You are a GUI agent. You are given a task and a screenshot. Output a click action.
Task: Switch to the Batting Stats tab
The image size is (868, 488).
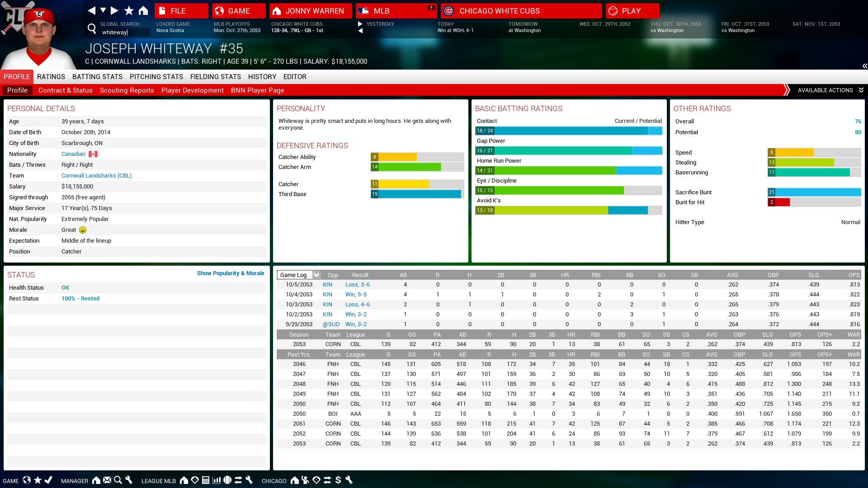[x=97, y=77]
